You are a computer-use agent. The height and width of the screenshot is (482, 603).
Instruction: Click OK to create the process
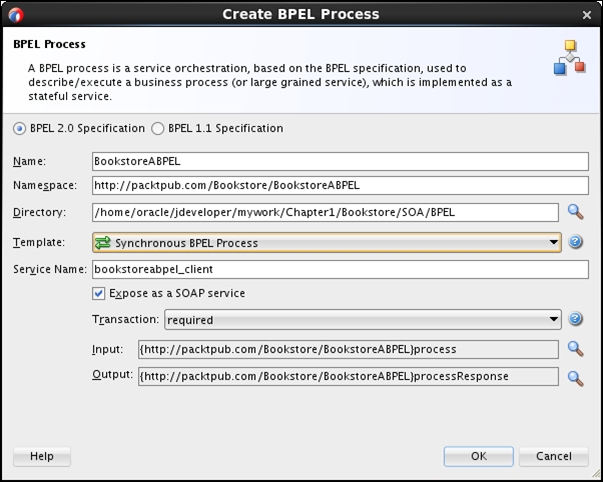click(x=478, y=456)
